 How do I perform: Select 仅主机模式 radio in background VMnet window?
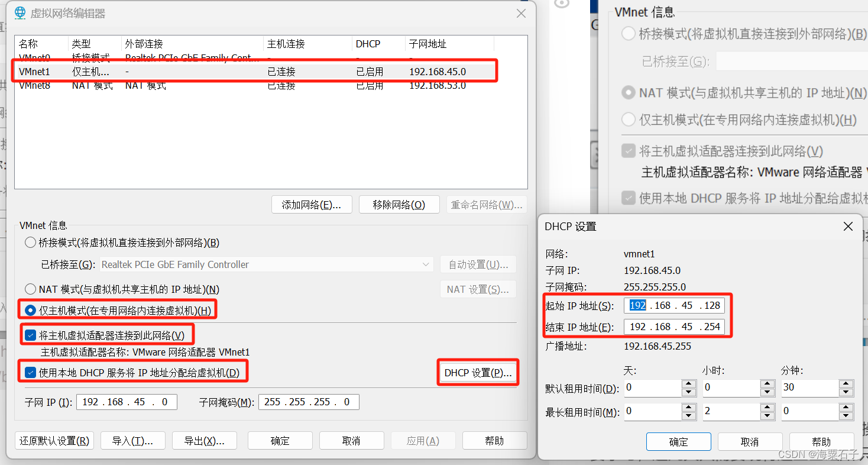[x=629, y=120]
